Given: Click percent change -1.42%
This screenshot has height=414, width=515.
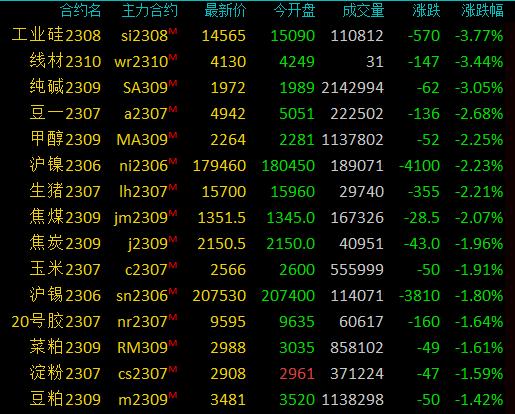Looking at the screenshot, I should 479,400.
